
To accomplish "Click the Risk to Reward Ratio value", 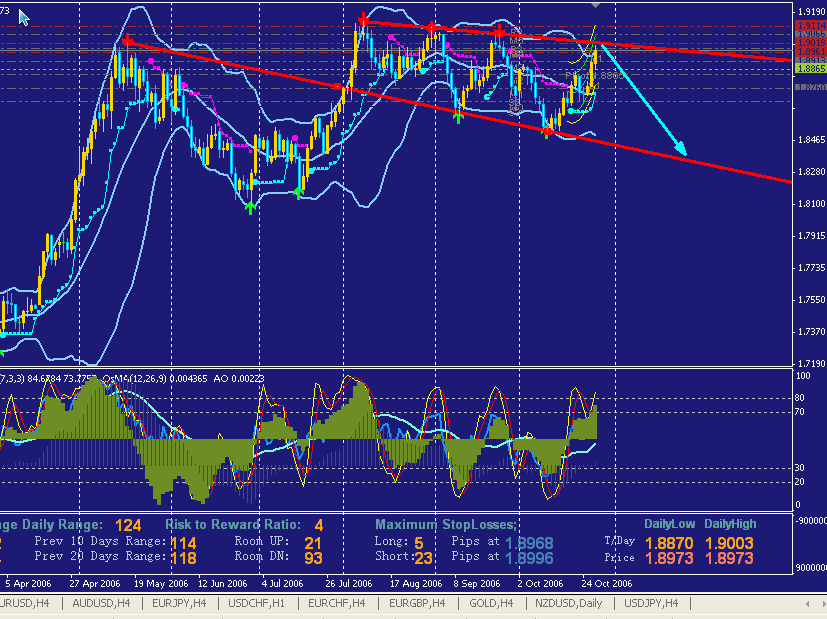I will 319,525.
